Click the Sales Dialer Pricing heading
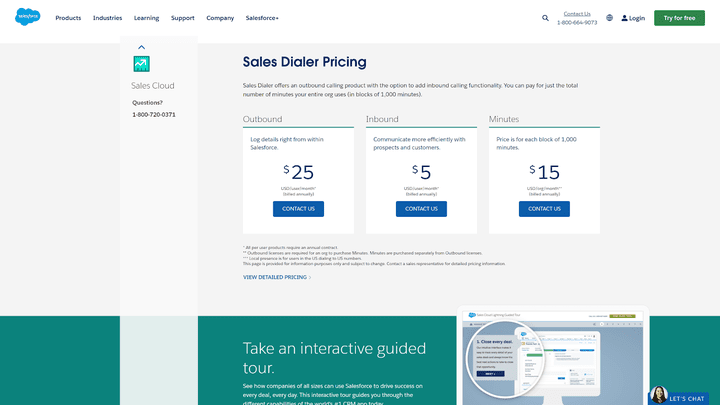 [x=304, y=62]
